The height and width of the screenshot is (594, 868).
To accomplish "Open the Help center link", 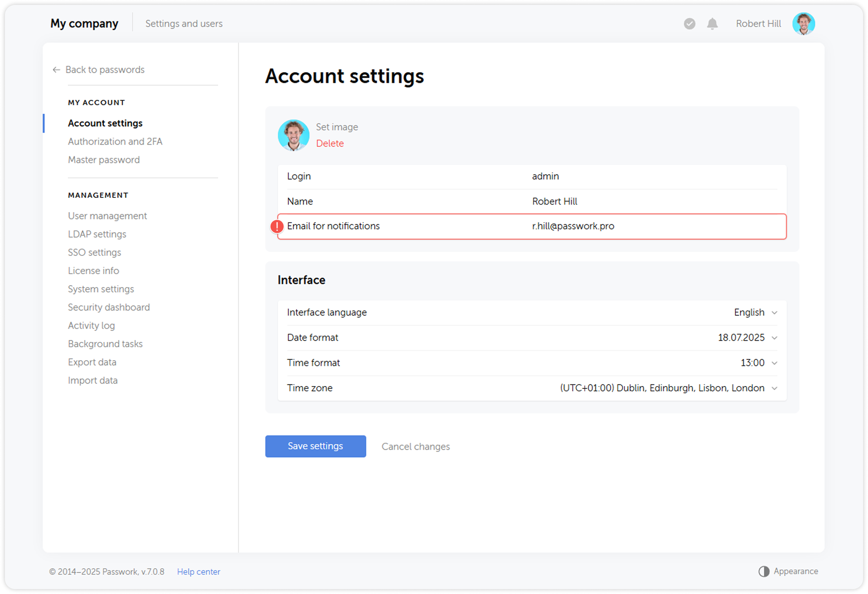I will 199,572.
